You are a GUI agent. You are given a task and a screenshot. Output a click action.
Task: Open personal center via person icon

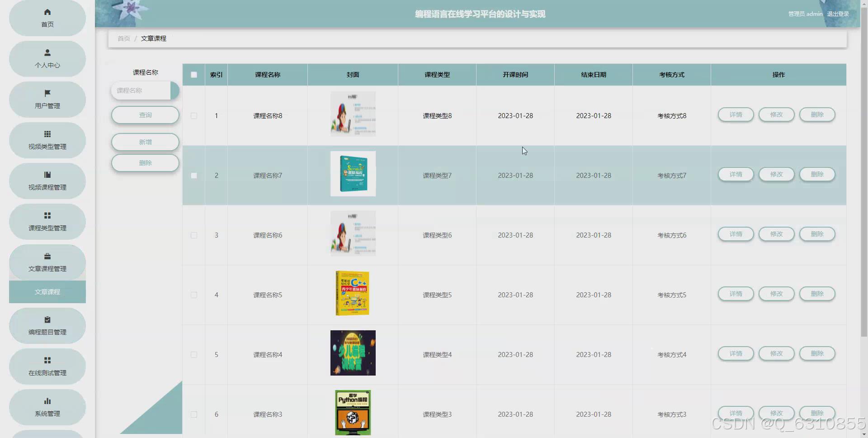click(x=47, y=52)
